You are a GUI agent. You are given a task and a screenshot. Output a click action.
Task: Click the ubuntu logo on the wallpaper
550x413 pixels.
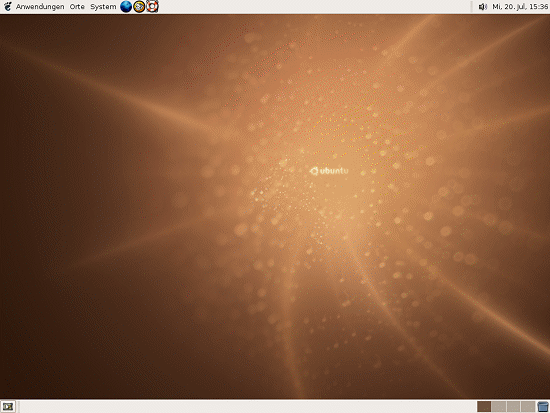329,171
